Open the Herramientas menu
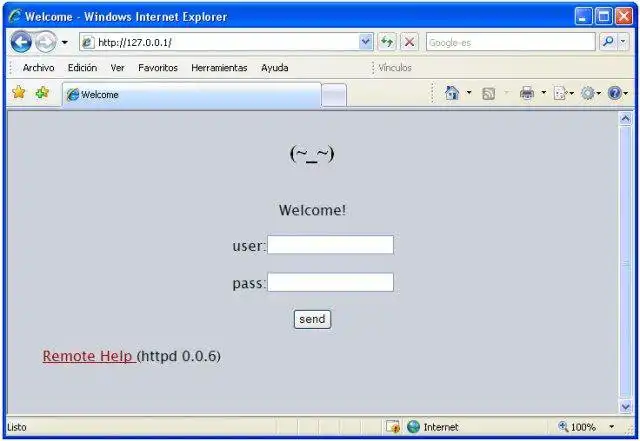Image resolution: width=640 pixels, height=441 pixels. click(219, 68)
